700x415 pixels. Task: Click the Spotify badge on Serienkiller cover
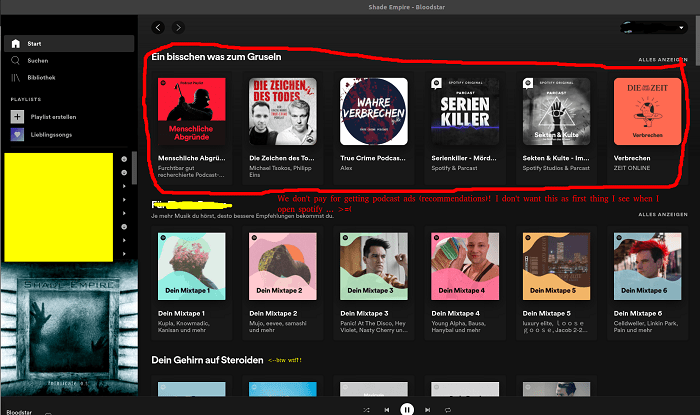[x=436, y=83]
